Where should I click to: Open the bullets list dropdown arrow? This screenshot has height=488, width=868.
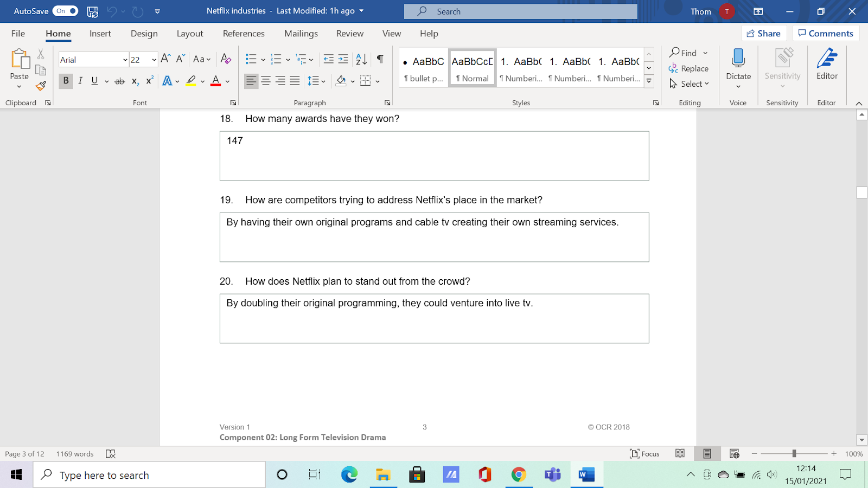coord(263,60)
